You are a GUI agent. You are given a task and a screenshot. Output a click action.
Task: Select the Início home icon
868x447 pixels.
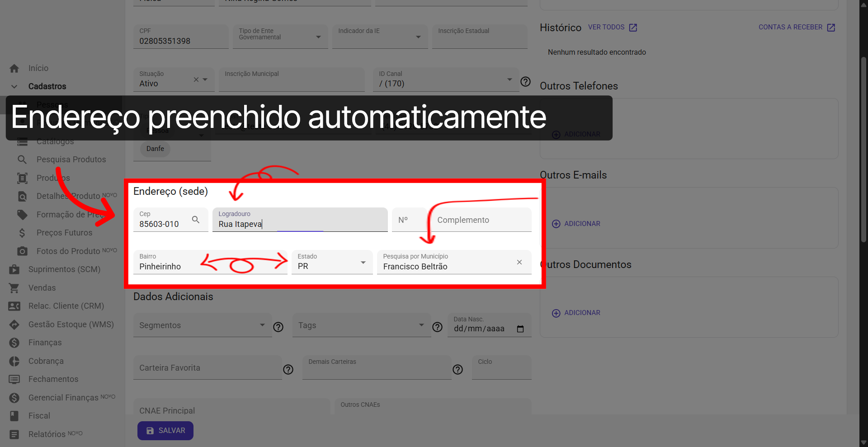pos(14,68)
